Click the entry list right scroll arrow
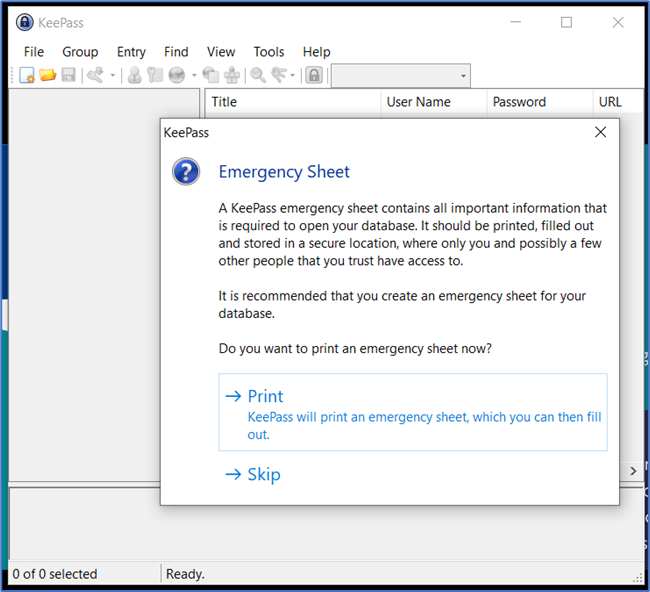The image size is (650, 592). 633,471
